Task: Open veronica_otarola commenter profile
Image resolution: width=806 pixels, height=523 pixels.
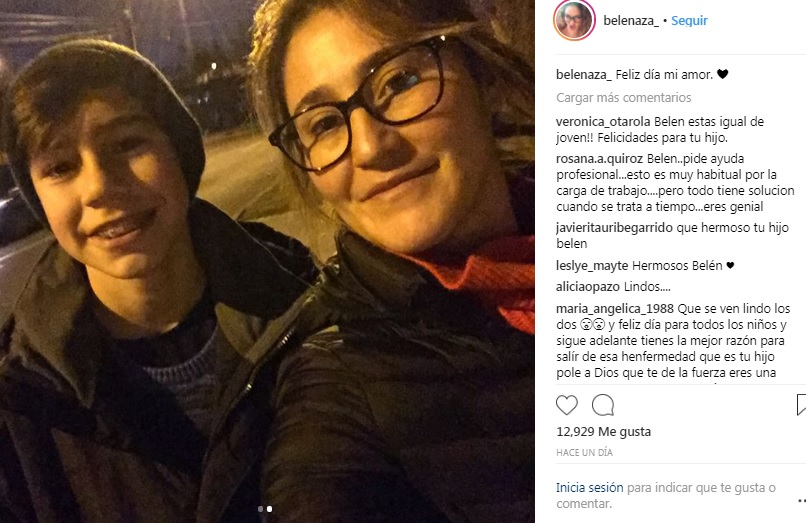Action: 603,122
